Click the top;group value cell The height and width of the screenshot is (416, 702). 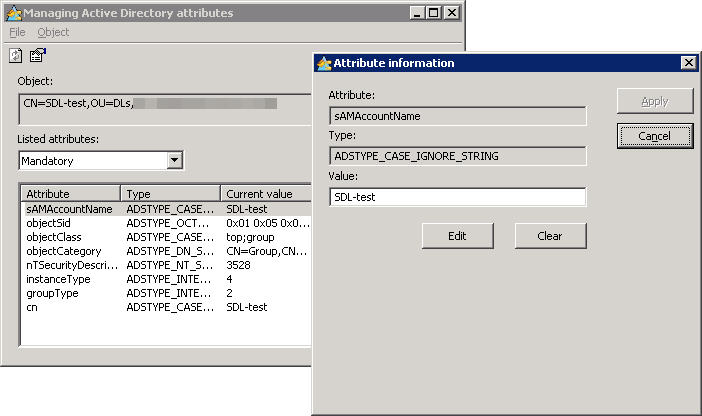(x=250, y=237)
